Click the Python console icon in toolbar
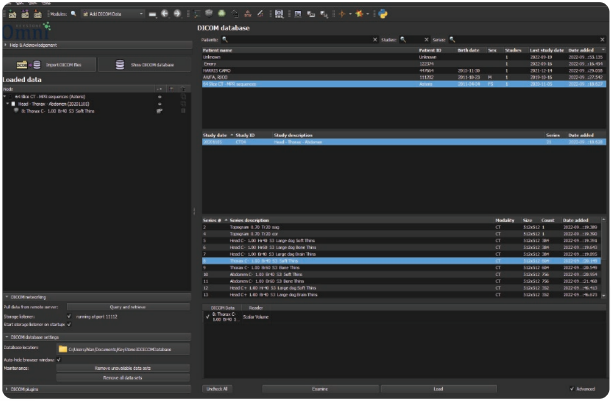611x401 pixels. point(383,15)
